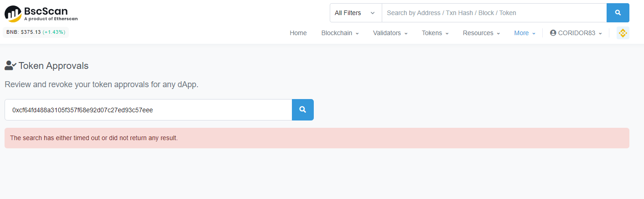
Task: Open the BNB chain icon menu
Action: tap(623, 33)
